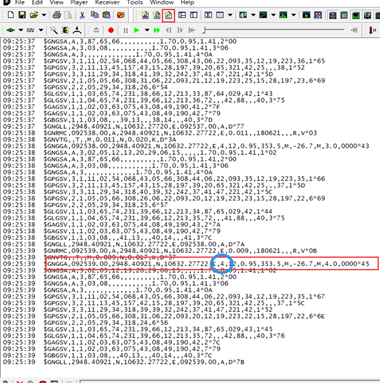Open the Configuration View icon
This screenshot has height=383, width=380.
tap(194, 15)
